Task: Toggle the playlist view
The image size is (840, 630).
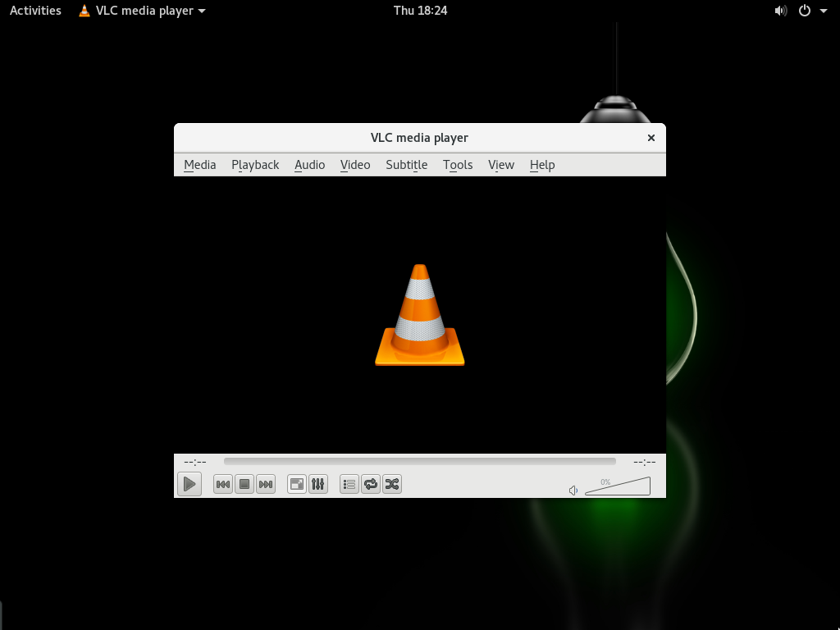Action: 349,485
